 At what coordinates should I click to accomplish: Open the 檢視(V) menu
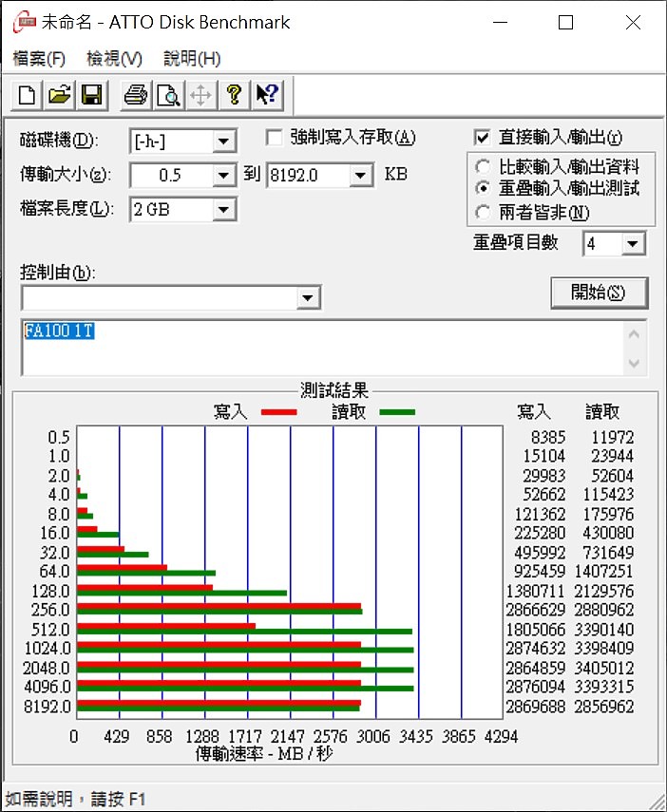[114, 59]
